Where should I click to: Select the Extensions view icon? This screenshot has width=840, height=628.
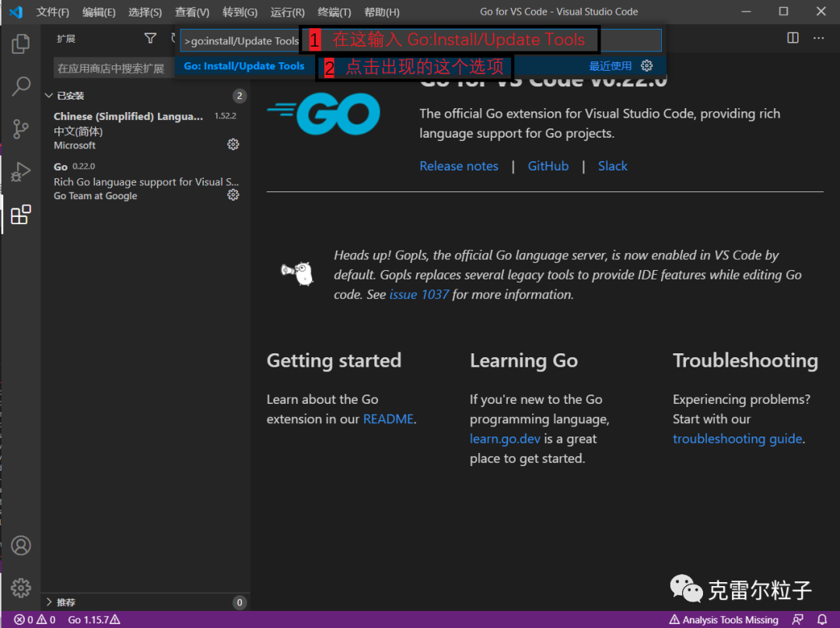coord(20,214)
